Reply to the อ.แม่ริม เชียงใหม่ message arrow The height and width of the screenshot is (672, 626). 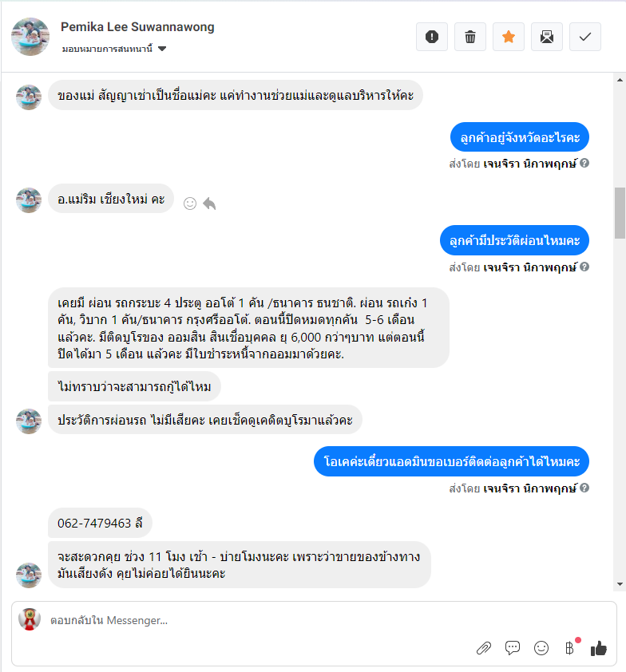click(209, 204)
